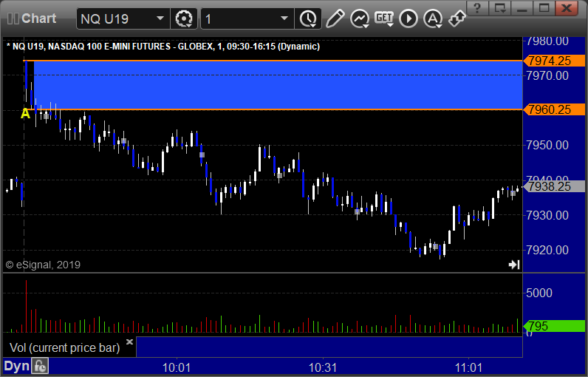Click the 7938.25 last price label
Screen dimensions: 588x377
(x=554, y=186)
